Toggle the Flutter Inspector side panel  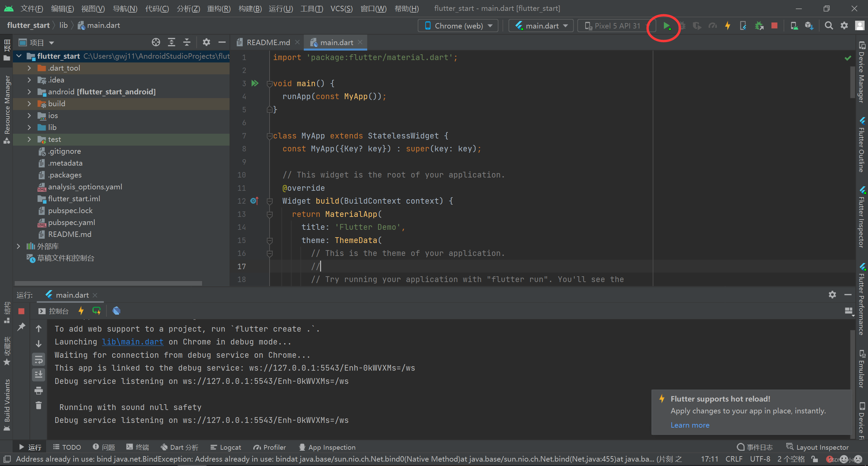click(x=862, y=218)
